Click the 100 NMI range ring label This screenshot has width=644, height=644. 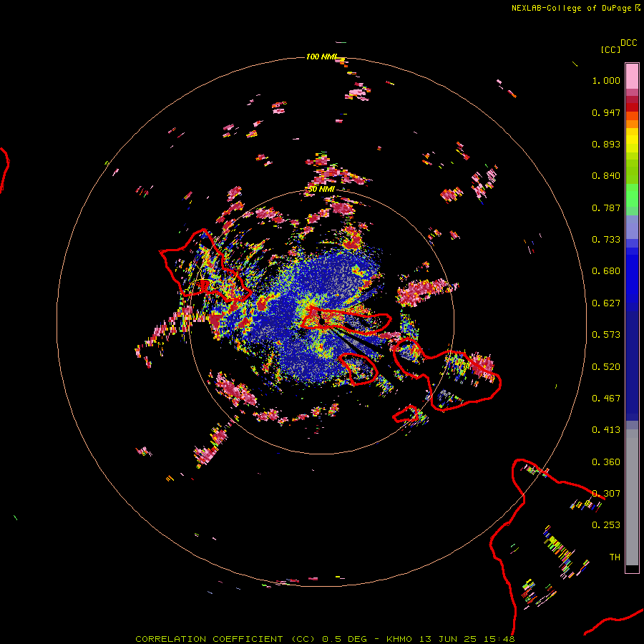321,57
